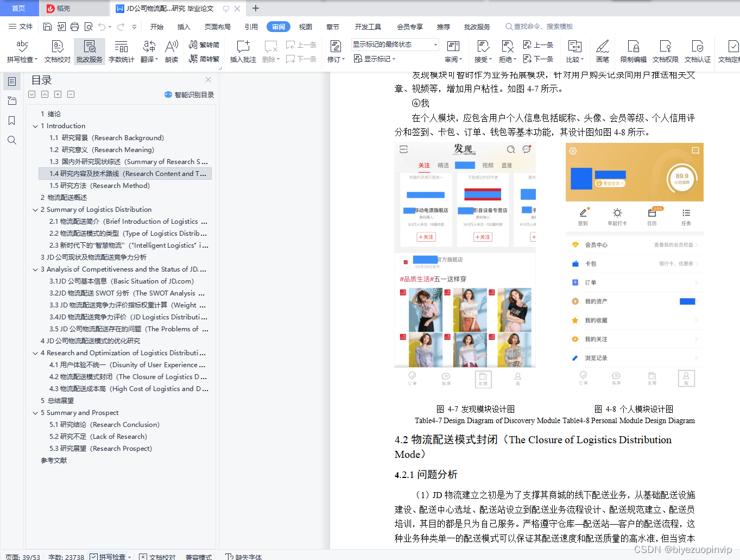Open 字数统计 word count
The image size is (740, 560).
tap(121, 52)
